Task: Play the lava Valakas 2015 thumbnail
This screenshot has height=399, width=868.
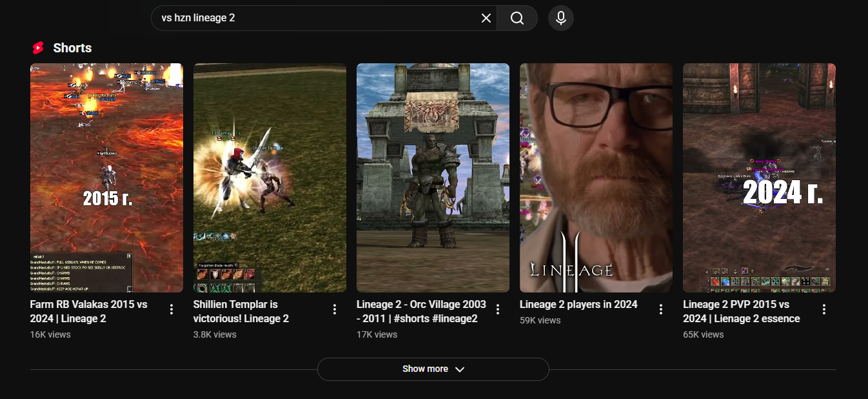Action: point(106,178)
